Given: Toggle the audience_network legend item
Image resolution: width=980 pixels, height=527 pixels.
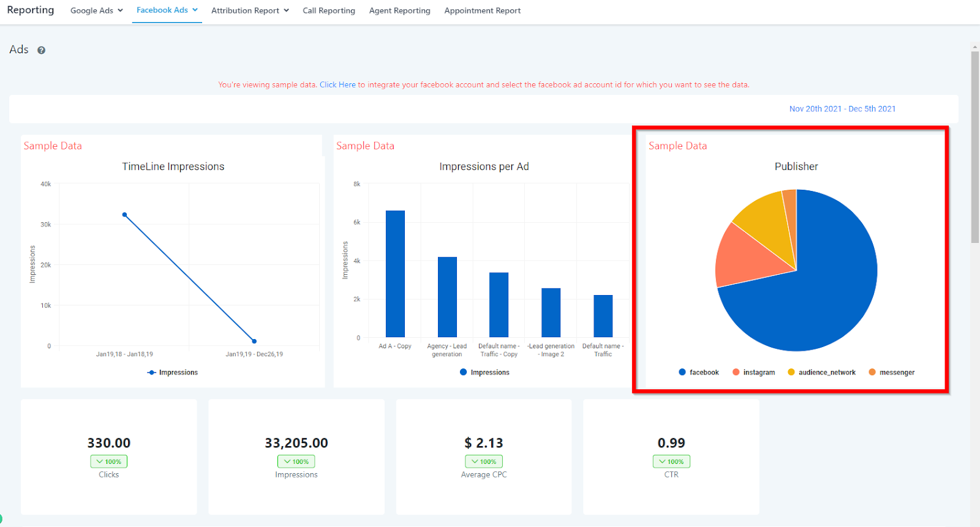Looking at the screenshot, I should (821, 372).
